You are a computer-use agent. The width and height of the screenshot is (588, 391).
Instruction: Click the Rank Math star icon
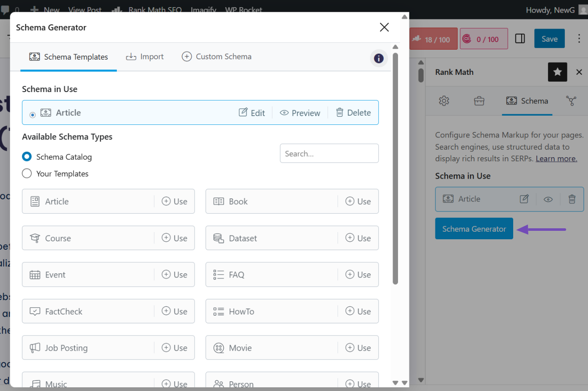click(557, 72)
